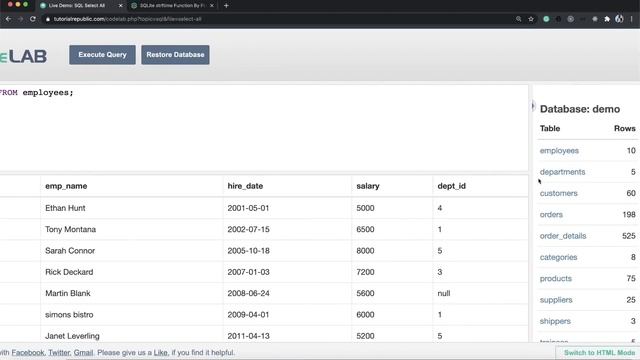The width and height of the screenshot is (640, 360).
Task: Open the suppliers table link
Action: (556, 300)
